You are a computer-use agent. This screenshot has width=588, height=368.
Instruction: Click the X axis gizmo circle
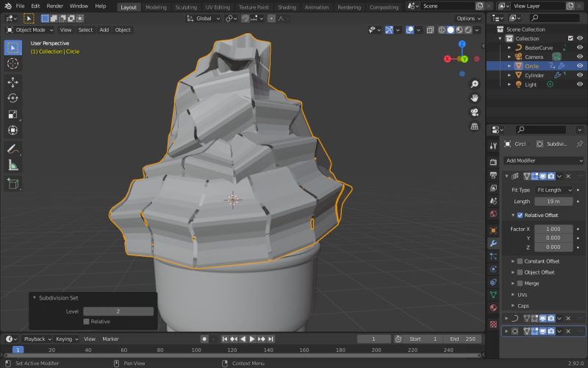point(447,59)
